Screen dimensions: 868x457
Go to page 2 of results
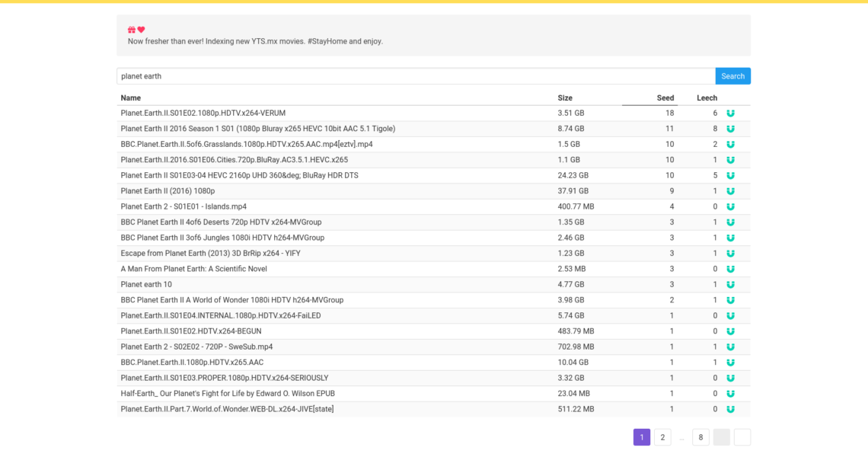662,437
